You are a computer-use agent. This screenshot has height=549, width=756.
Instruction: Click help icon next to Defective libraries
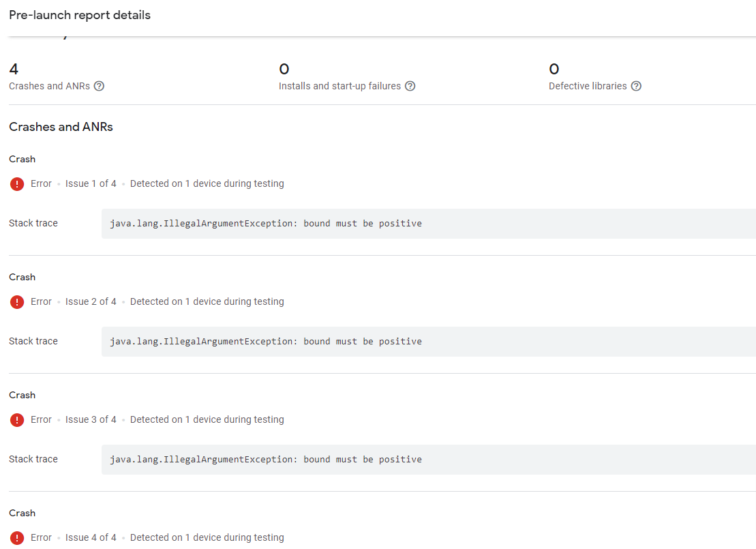pyautogui.click(x=636, y=86)
